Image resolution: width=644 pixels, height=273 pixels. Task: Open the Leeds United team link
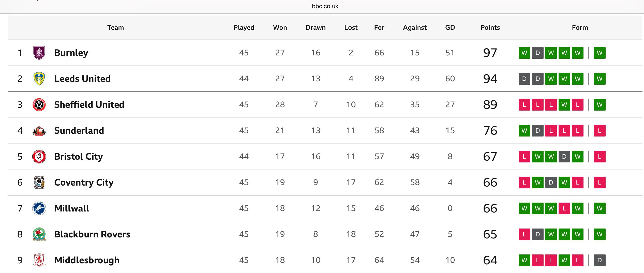click(82, 79)
